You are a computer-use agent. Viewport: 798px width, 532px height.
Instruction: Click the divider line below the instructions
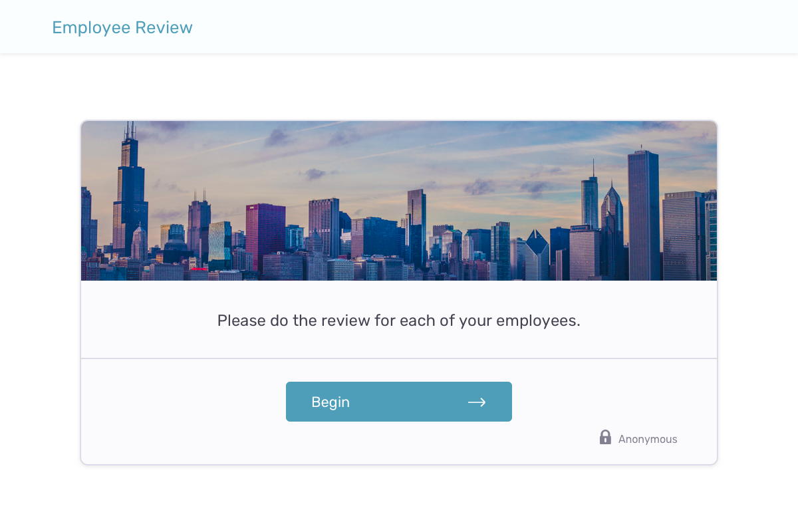pos(399,357)
